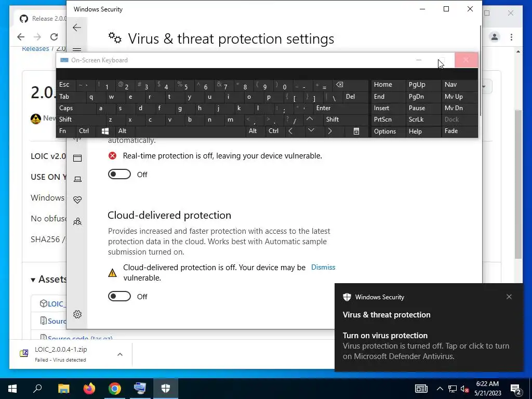Click the space bar on On-Screen Keyboard
Image resolution: width=532 pixels, height=399 pixels.
pyautogui.click(x=191, y=131)
